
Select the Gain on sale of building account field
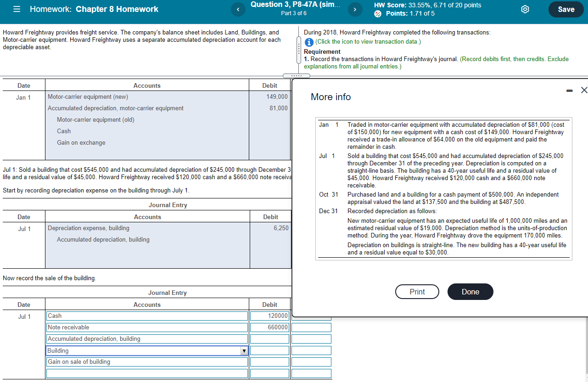(146, 361)
